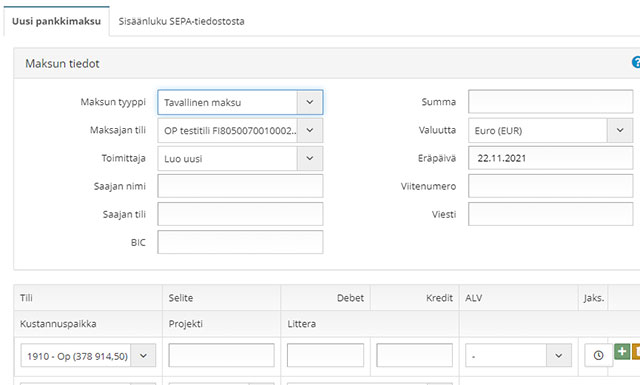Click the Summa input field

550,102
